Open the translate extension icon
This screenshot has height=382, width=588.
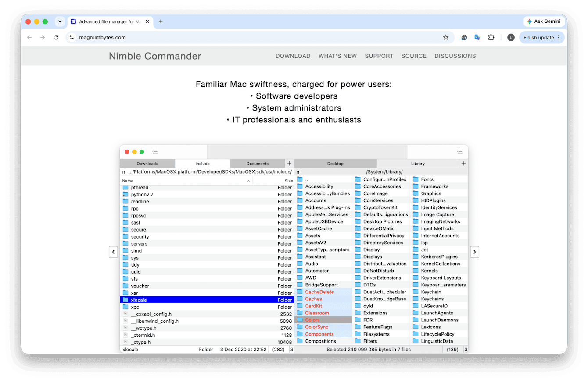point(477,38)
